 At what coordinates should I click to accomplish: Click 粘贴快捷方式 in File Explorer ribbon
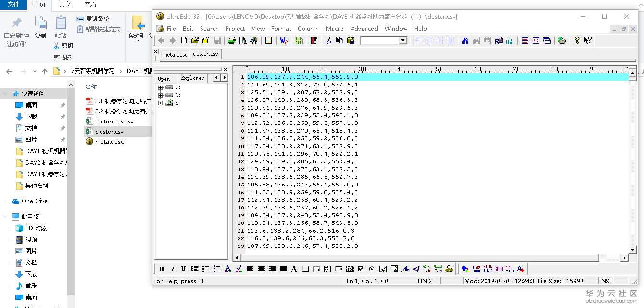(99, 29)
